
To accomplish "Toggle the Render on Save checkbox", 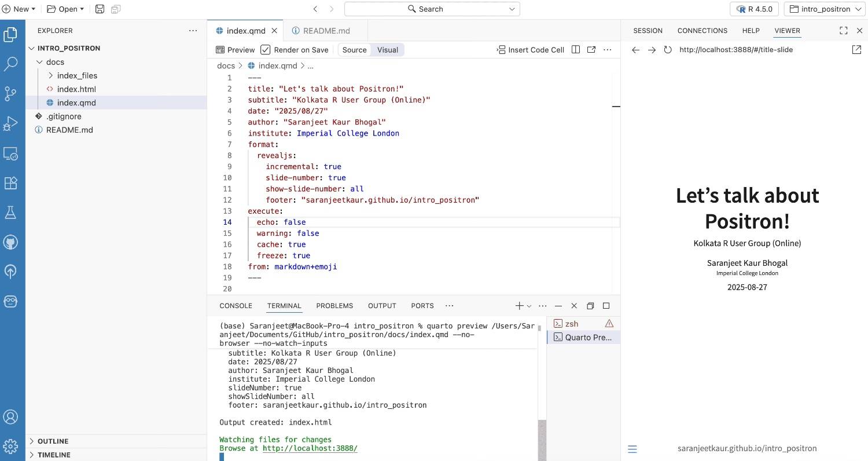I will pyautogui.click(x=266, y=50).
